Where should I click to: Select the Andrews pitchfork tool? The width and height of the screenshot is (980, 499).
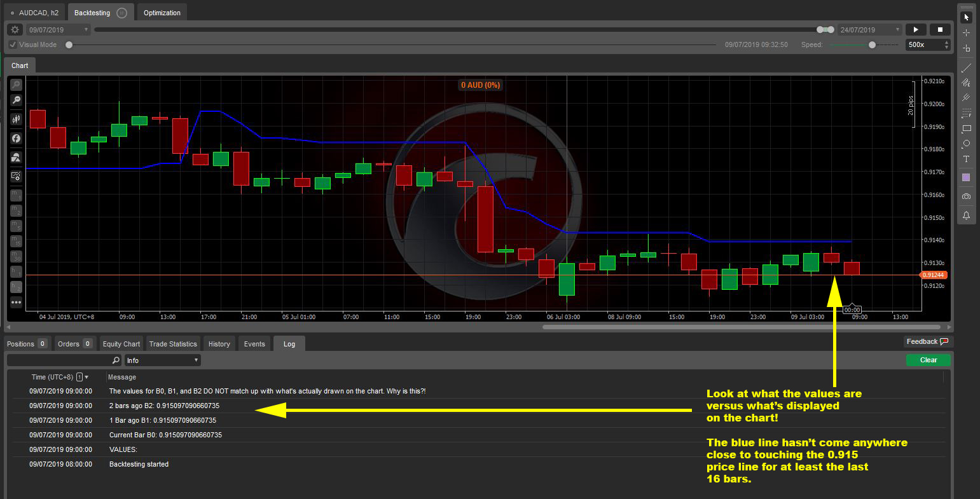(966, 98)
